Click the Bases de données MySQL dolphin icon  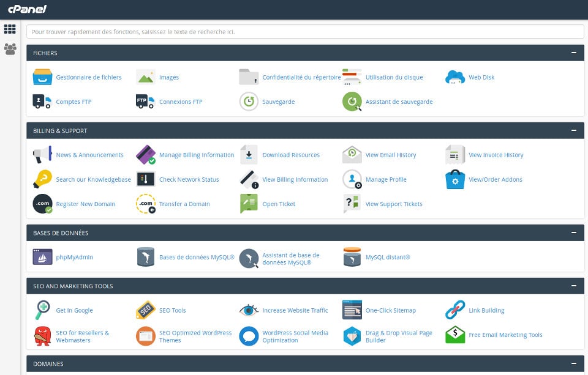[x=146, y=257]
